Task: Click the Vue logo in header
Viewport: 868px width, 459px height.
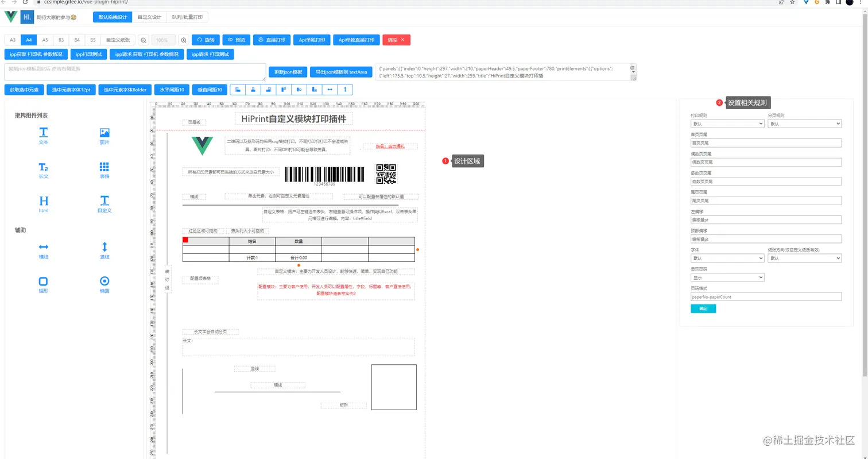Action: pyautogui.click(x=11, y=17)
